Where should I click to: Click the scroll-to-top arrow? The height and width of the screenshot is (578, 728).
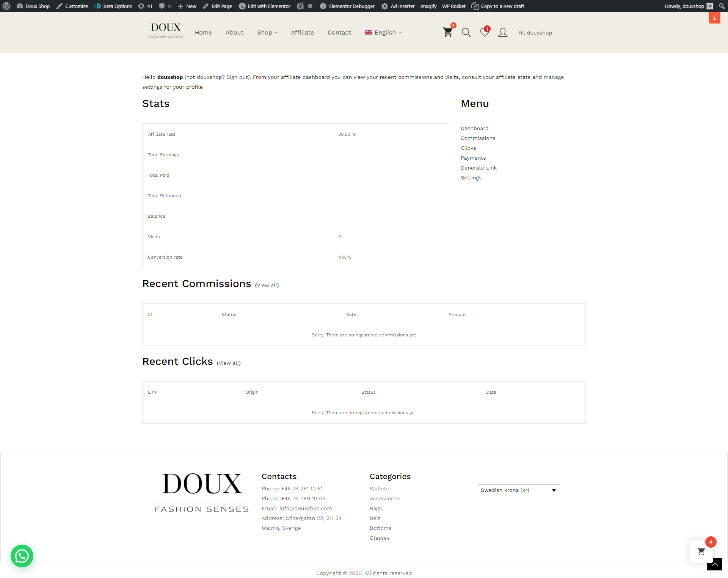coord(714,564)
